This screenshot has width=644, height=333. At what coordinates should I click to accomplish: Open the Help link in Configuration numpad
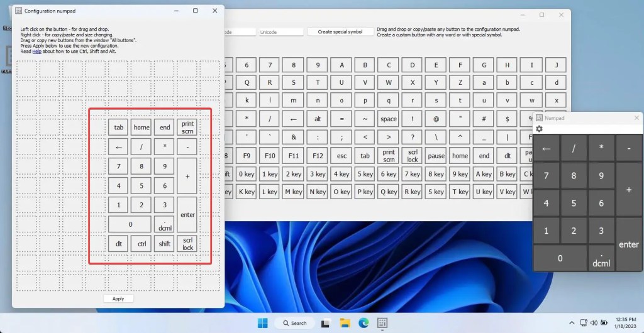tap(36, 52)
